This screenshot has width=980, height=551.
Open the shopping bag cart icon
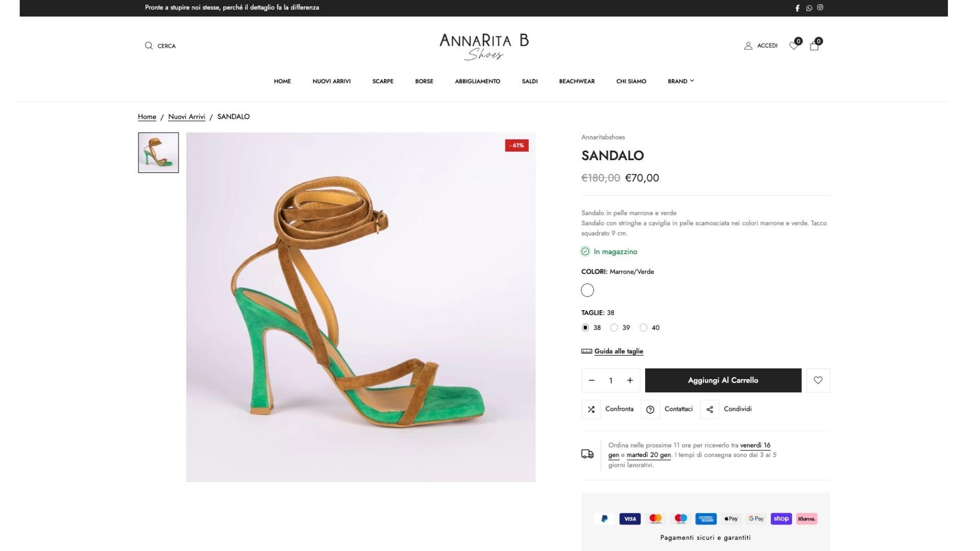click(814, 46)
